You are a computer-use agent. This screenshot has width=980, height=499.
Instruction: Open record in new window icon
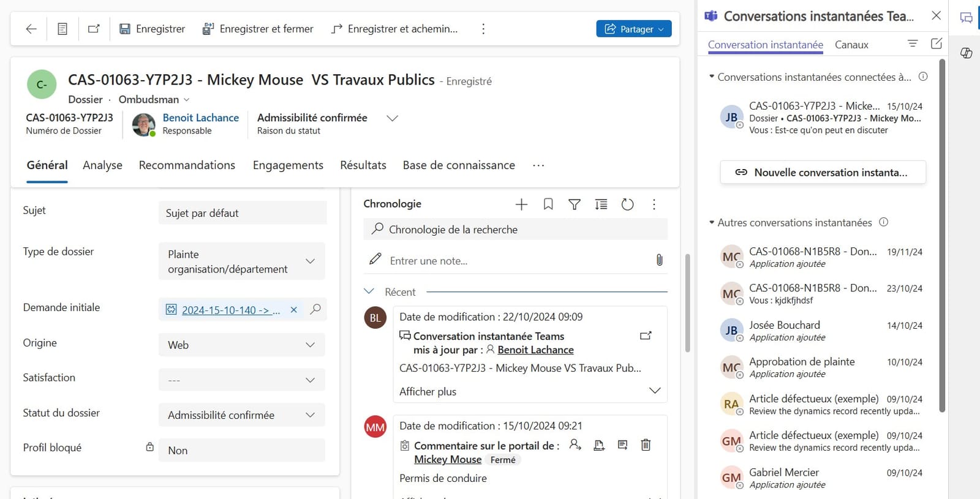point(94,29)
